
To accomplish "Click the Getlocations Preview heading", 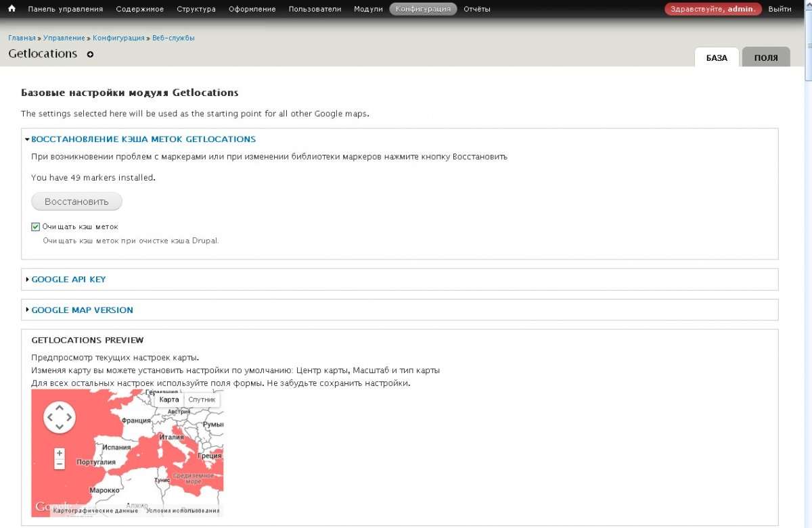I will pos(87,340).
